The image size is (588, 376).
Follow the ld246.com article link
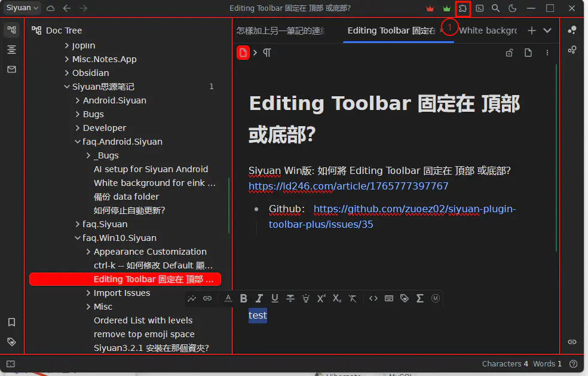348,186
